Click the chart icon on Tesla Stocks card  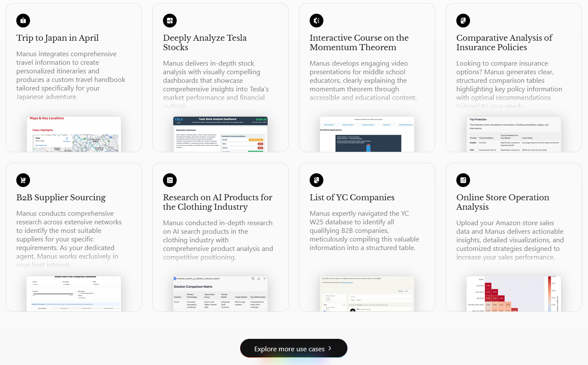click(x=170, y=21)
